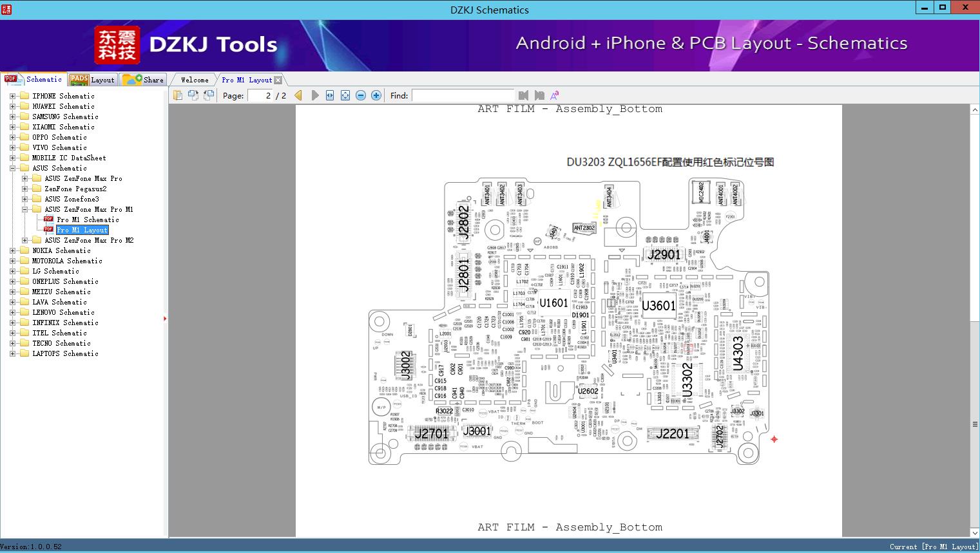Click the vertical scrollbar down arrow
This screenshot has width=980, height=553.
975,532
